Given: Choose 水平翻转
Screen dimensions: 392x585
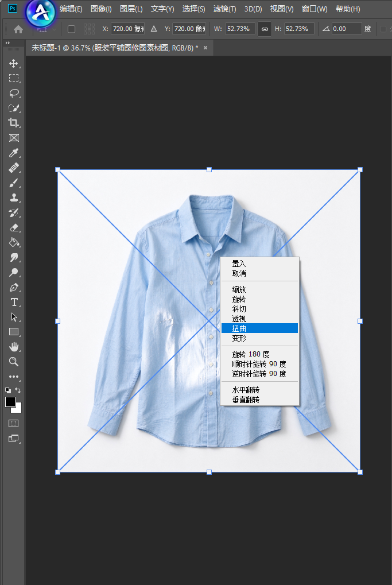Looking at the screenshot, I should (259, 390).
